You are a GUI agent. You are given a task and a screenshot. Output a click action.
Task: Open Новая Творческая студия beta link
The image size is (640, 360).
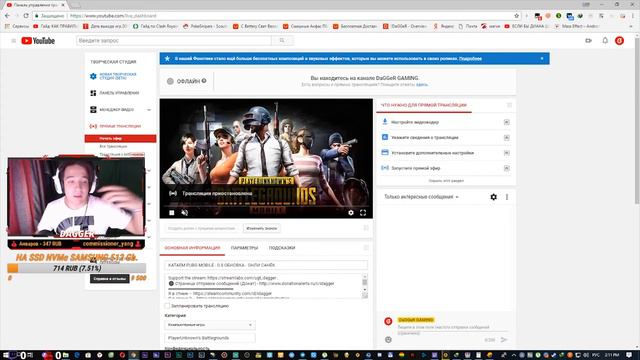pyautogui.click(x=118, y=76)
